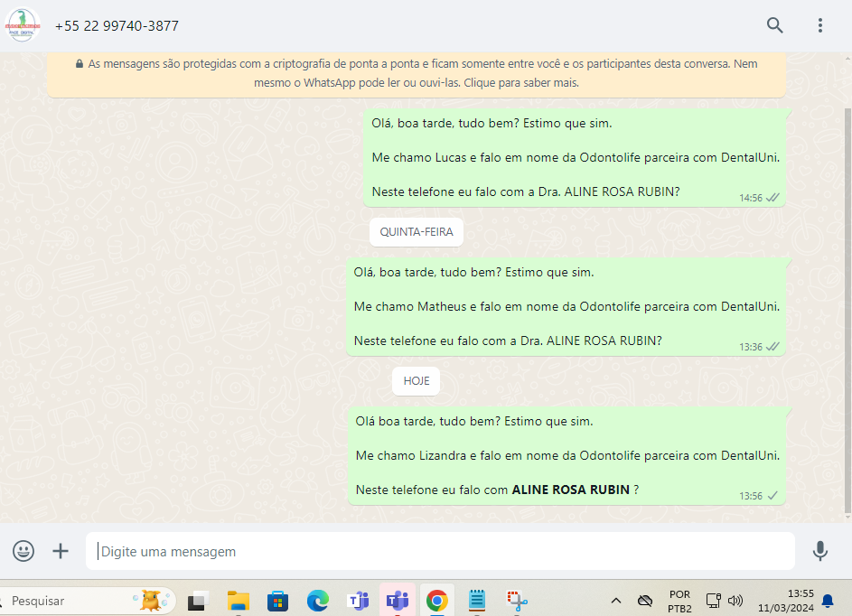The height and width of the screenshot is (616, 852).
Task: Open the emoji picker smiley icon
Action: pyautogui.click(x=23, y=551)
